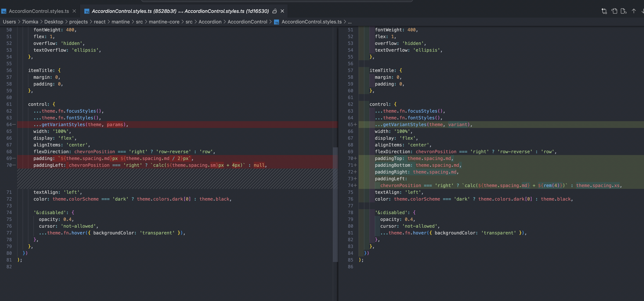Open the mantine breadcrumb segment
The height and width of the screenshot is (301, 644).
coord(121,22)
